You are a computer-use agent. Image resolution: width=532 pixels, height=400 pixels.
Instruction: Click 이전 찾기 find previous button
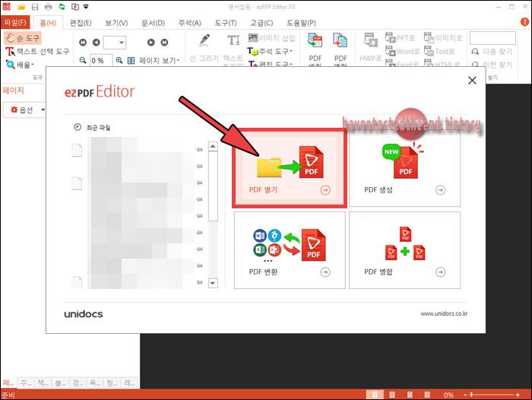[492, 65]
